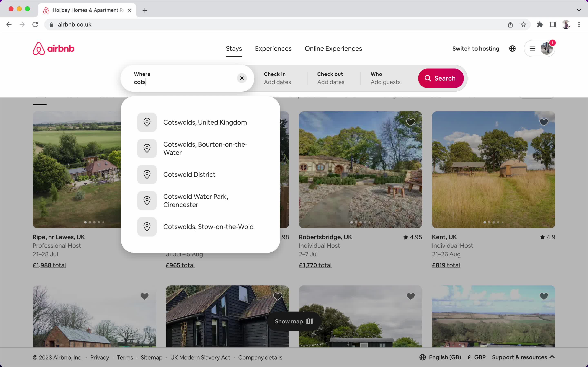Open the UK Modern Slavery Act link
This screenshot has height=367, width=588.
(x=200, y=357)
